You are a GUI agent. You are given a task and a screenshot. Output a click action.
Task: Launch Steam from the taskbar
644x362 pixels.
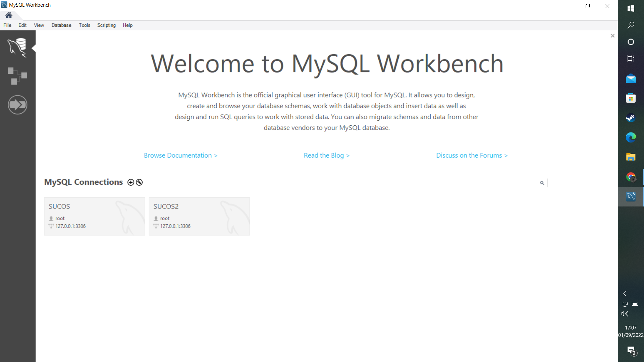click(x=631, y=118)
